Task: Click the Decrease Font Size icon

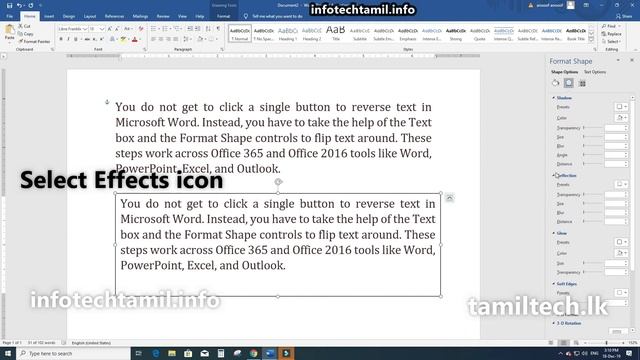Action: coord(117,29)
